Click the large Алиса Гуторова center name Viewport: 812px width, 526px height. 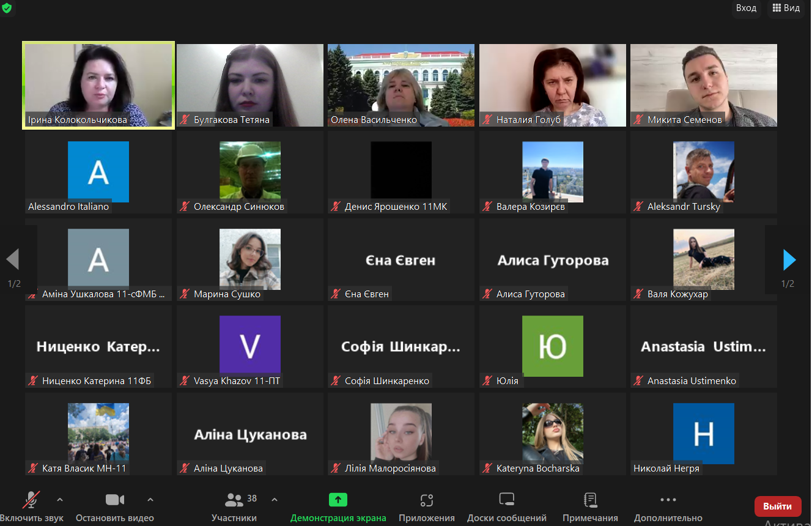tap(553, 261)
